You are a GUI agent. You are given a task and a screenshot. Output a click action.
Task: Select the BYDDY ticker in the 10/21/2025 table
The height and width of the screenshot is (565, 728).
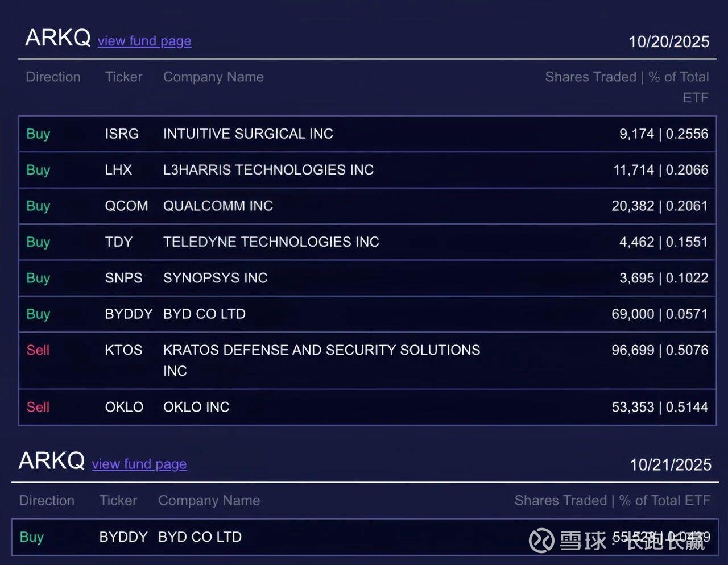(x=123, y=537)
